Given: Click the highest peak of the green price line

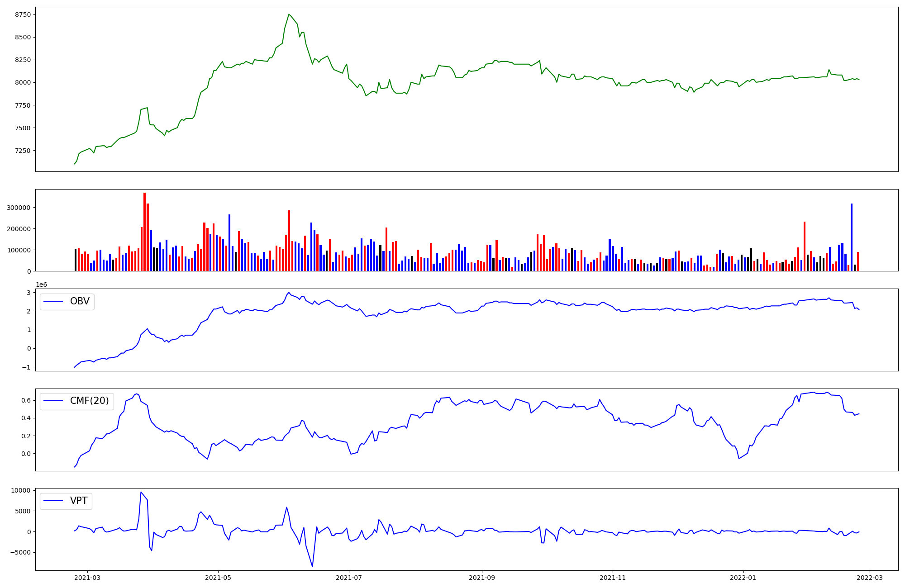Looking at the screenshot, I should click(289, 14).
